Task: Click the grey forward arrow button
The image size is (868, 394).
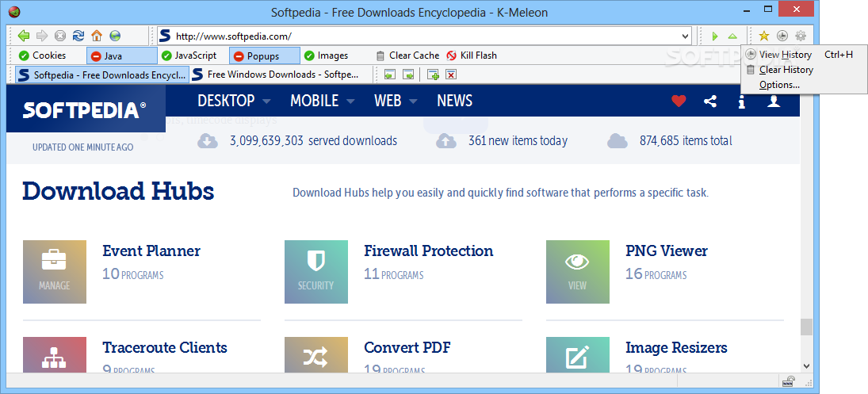Action: click(x=42, y=36)
